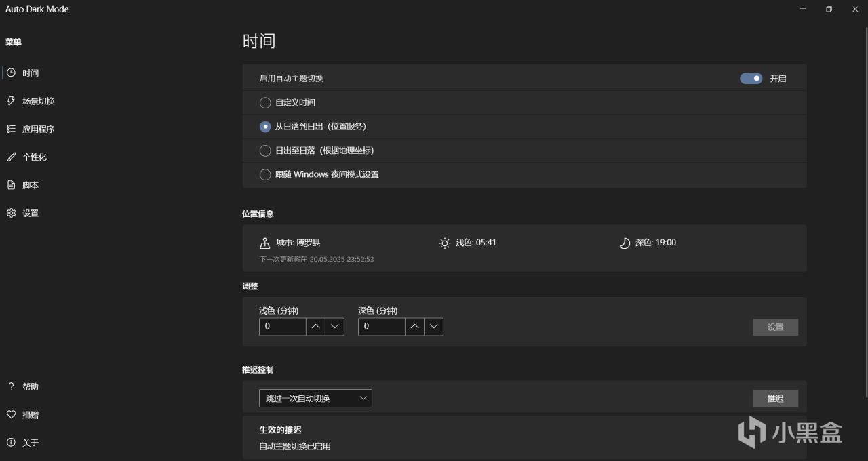Open 应用程序 menu page
The width and height of the screenshot is (868, 461).
pos(38,129)
